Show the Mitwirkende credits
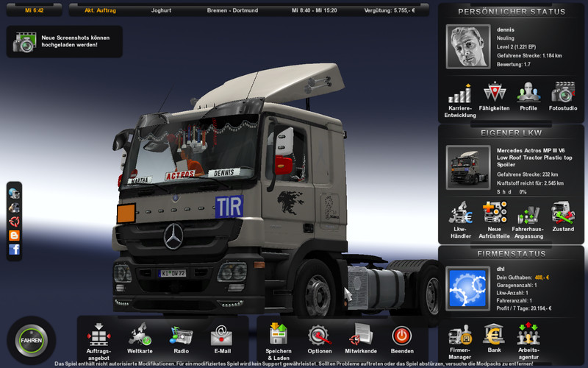The height and width of the screenshot is (368, 588). (361, 338)
